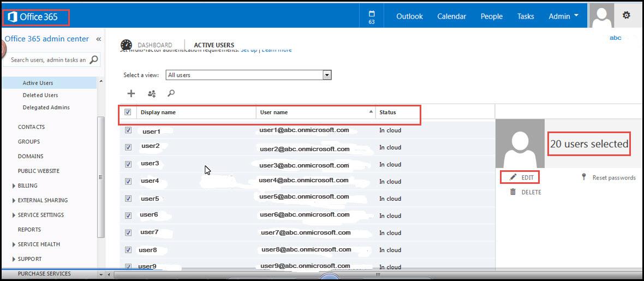644x281 pixels.
Task: Open the notifications calendar icon showing 63
Action: 371,17
